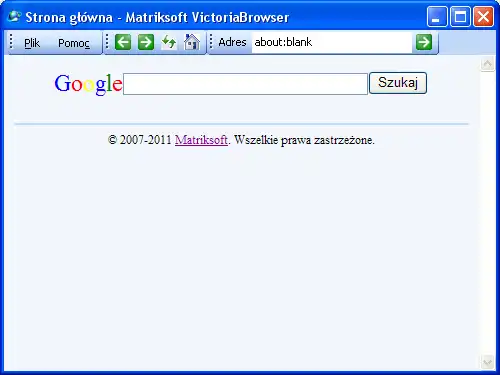Follow the Matriksoft link
500x375 pixels.
pyautogui.click(x=201, y=140)
